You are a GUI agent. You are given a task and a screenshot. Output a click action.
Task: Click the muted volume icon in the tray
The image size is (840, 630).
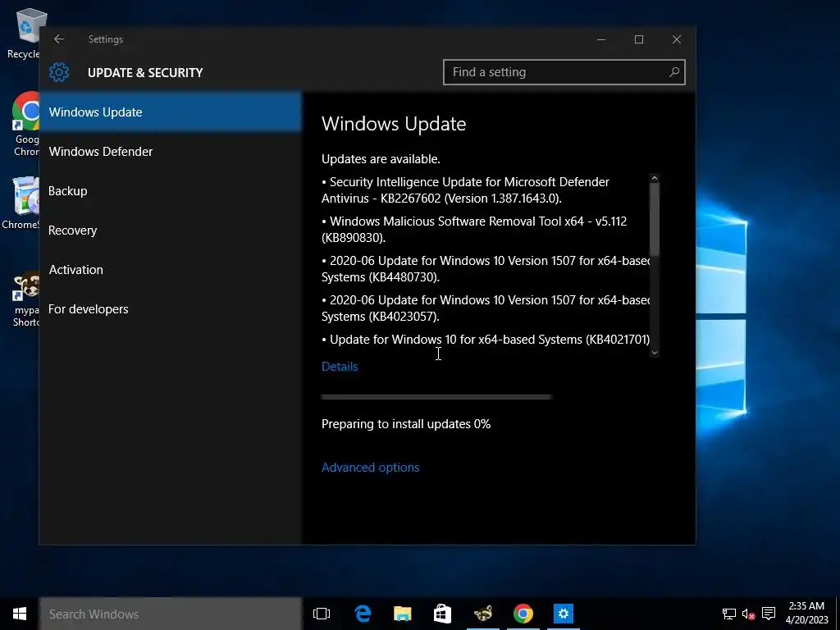(748, 614)
